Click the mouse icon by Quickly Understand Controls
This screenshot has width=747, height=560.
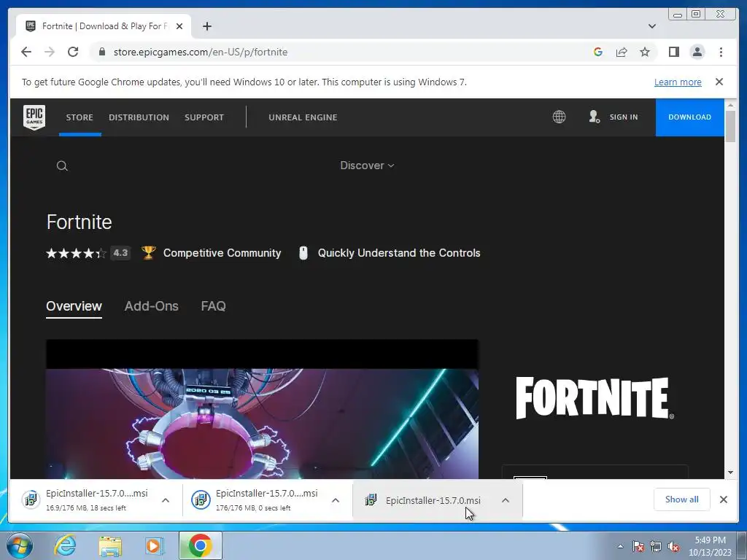(x=303, y=253)
